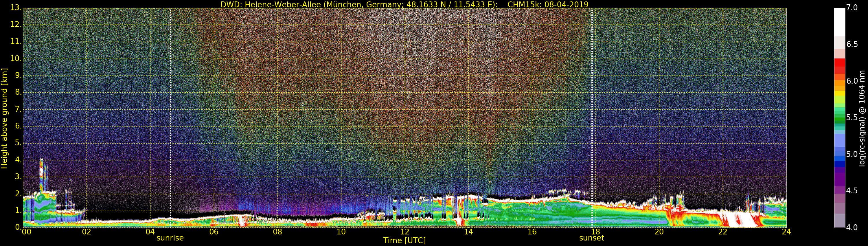
Task: Click the x-axis tick label "24"
Action: coord(786,232)
